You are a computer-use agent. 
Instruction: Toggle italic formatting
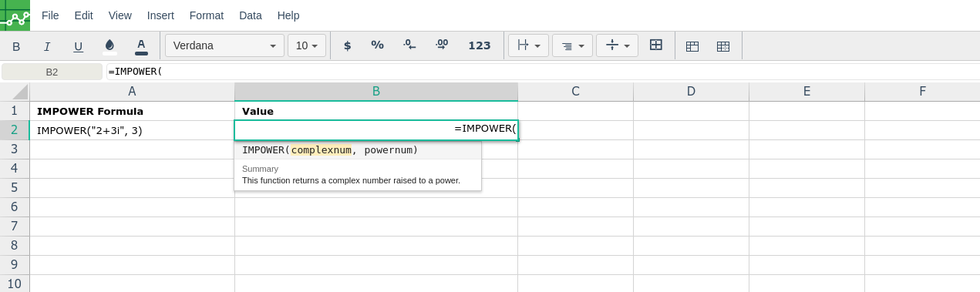(x=47, y=46)
